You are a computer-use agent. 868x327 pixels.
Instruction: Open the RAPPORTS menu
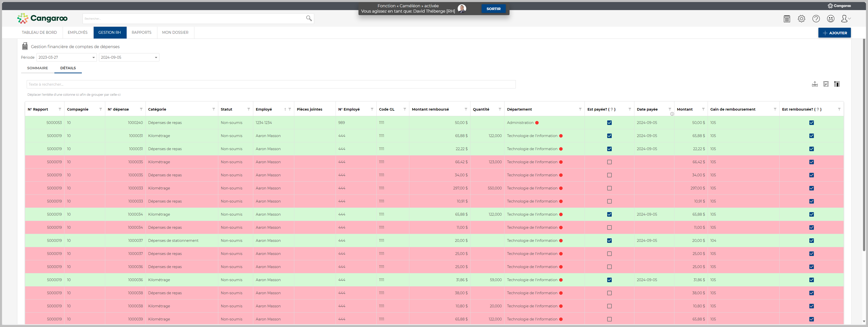click(141, 33)
